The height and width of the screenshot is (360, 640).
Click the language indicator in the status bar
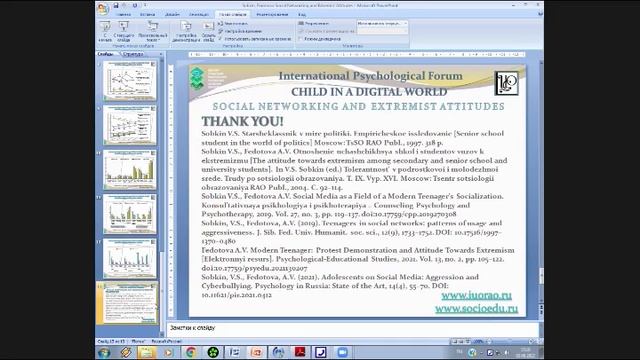[167, 341]
